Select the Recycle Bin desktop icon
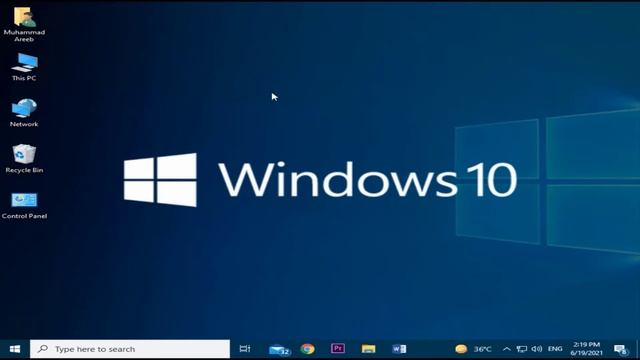The width and height of the screenshot is (640, 360). 24,159
